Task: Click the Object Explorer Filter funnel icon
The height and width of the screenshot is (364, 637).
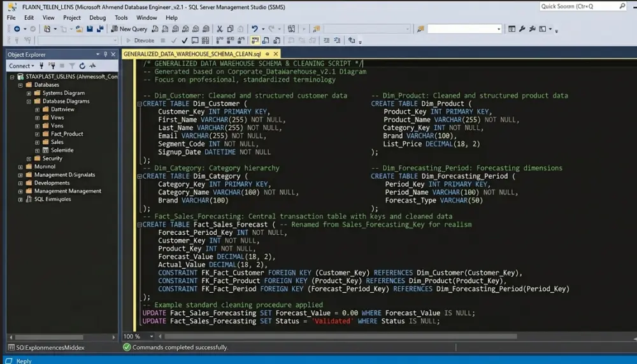Action: tap(72, 66)
